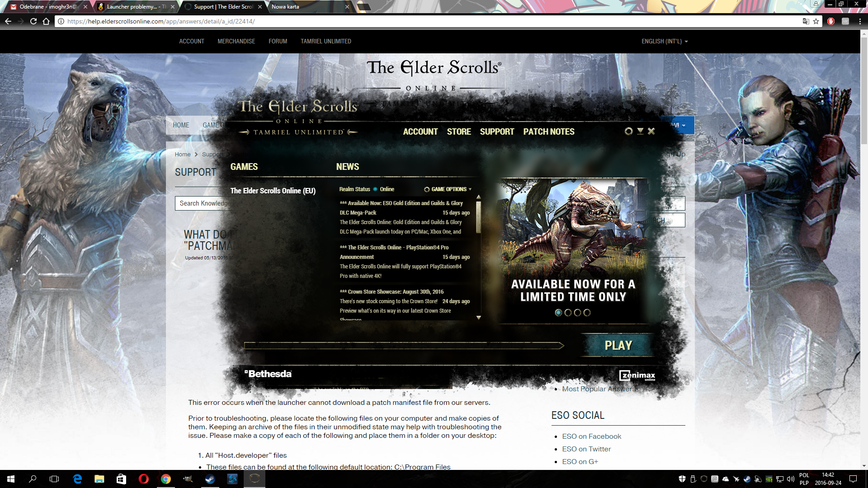Image resolution: width=868 pixels, height=488 pixels.
Task: Close the Nowa karta tab
Action: tap(347, 7)
